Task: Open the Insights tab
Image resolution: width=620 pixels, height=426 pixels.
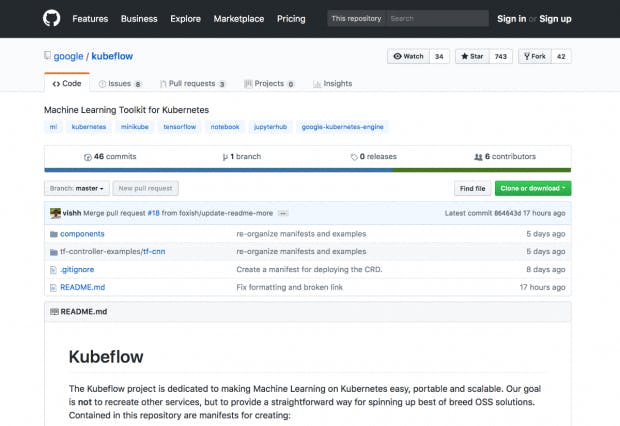Action: pyautogui.click(x=333, y=83)
